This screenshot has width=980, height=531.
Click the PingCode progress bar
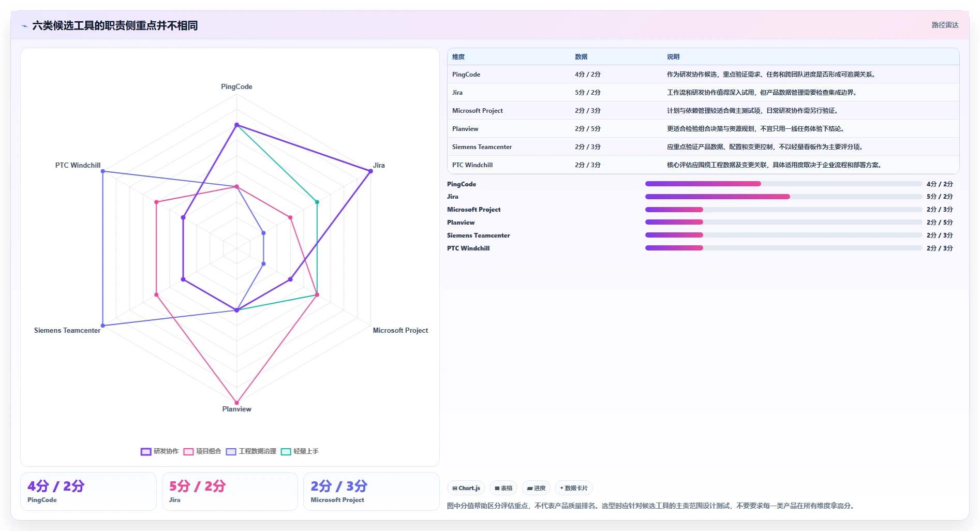point(783,184)
